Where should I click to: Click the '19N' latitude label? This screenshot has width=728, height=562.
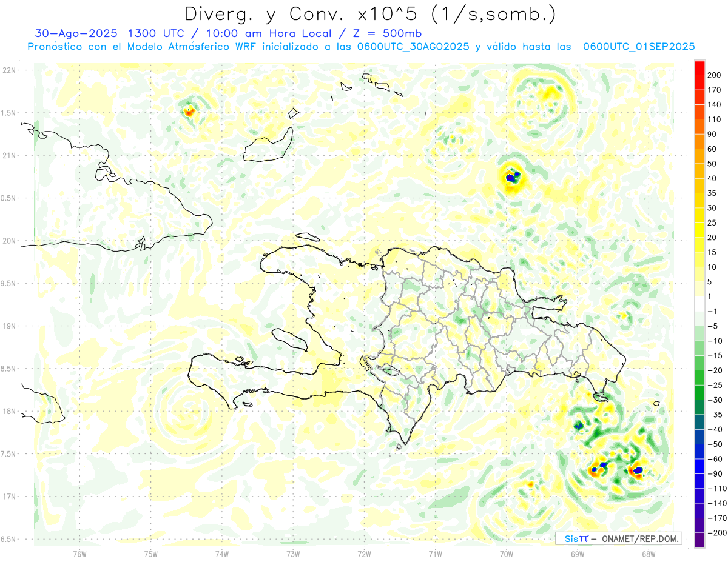click(9, 326)
